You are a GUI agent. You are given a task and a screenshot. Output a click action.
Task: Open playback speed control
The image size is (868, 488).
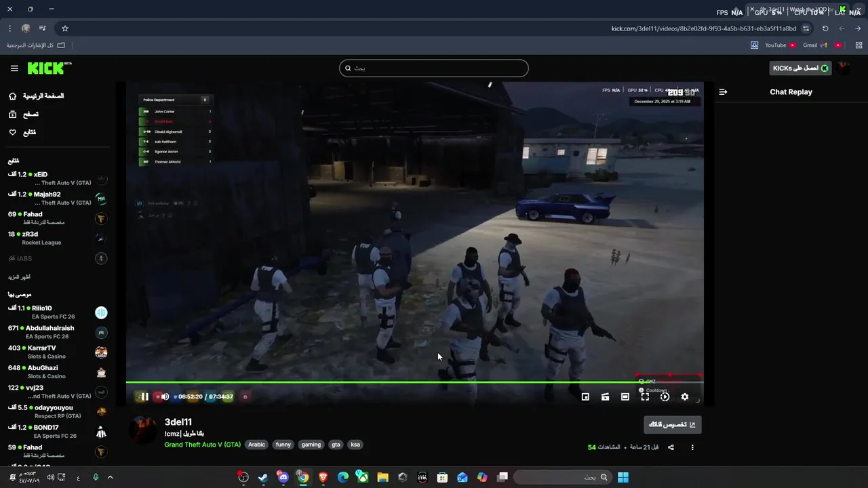click(665, 397)
